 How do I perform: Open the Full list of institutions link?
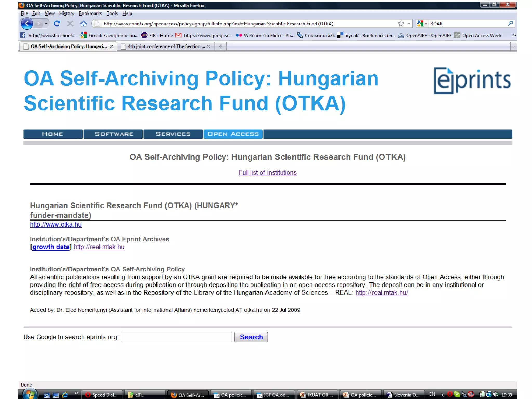point(267,172)
